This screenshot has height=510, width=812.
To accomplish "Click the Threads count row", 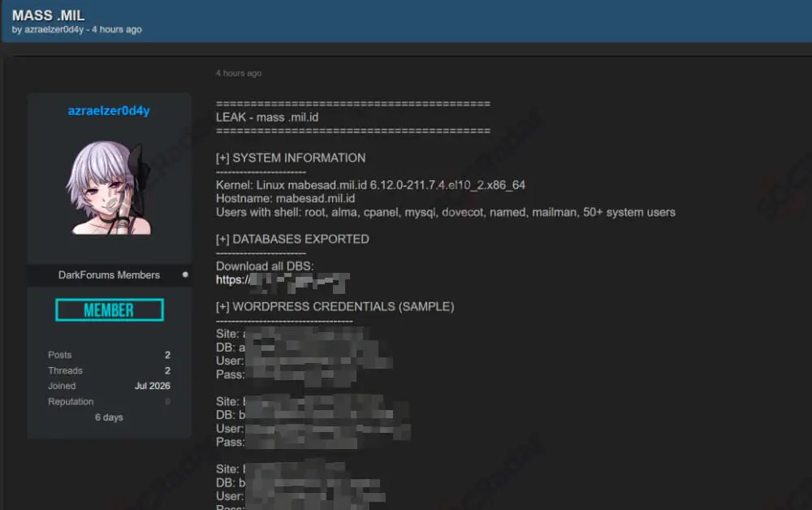I will pos(109,370).
